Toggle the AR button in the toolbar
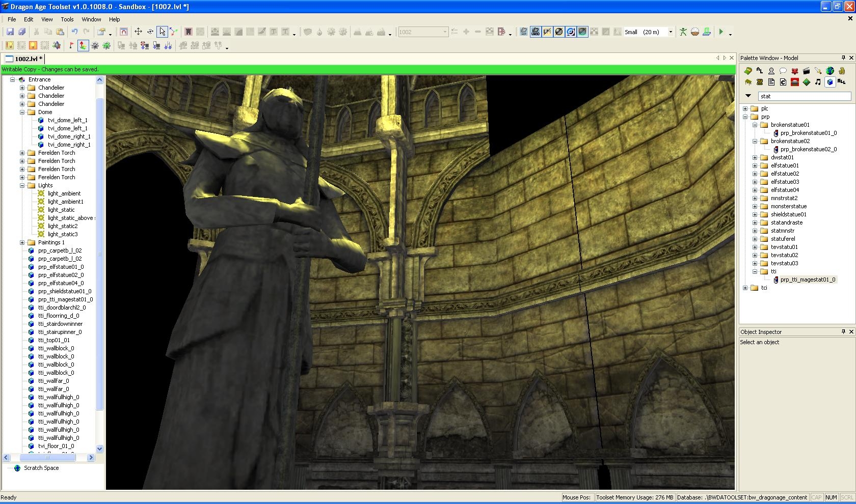The height and width of the screenshot is (504, 856). tap(524, 32)
